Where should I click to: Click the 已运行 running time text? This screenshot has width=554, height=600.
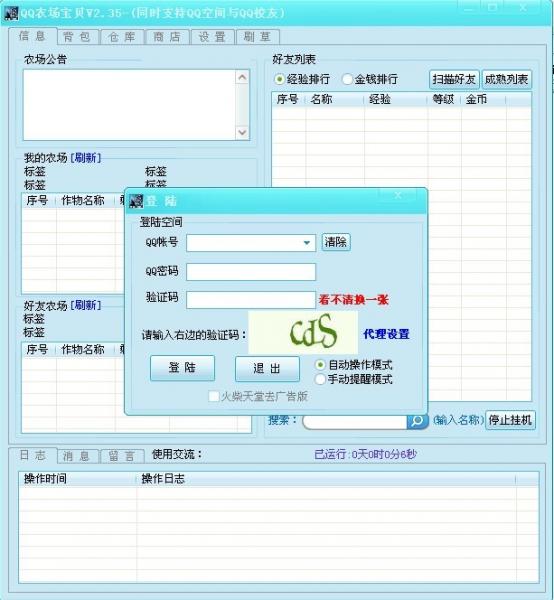click(x=365, y=455)
